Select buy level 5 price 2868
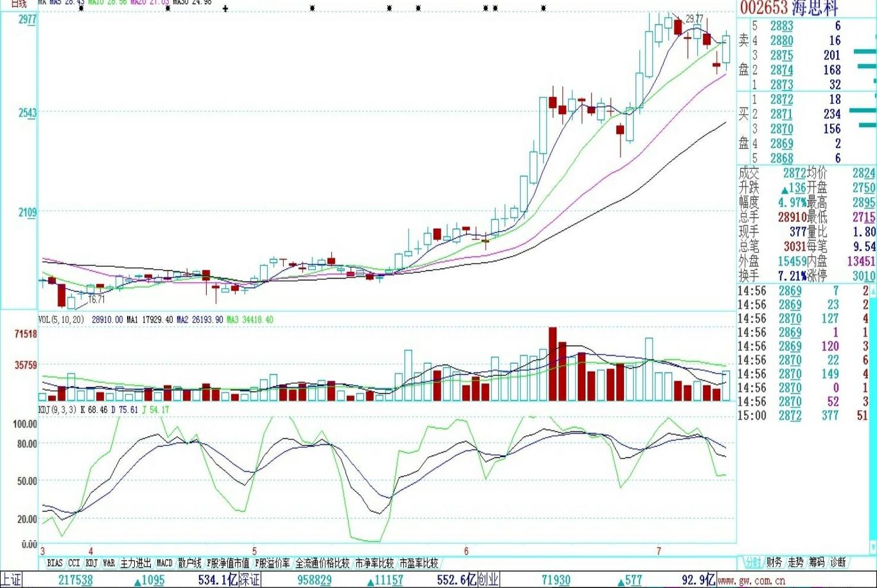Viewport: 877px width, 588px height. tap(781, 159)
